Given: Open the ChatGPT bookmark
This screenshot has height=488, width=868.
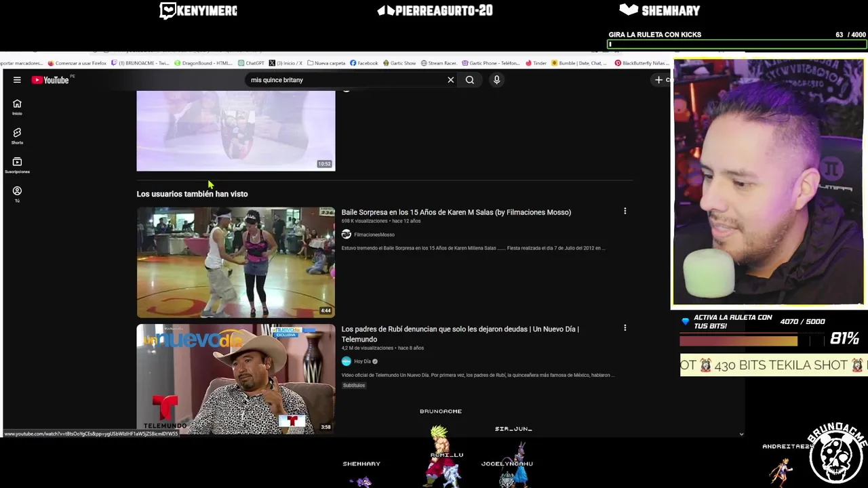Looking at the screenshot, I should (x=251, y=63).
